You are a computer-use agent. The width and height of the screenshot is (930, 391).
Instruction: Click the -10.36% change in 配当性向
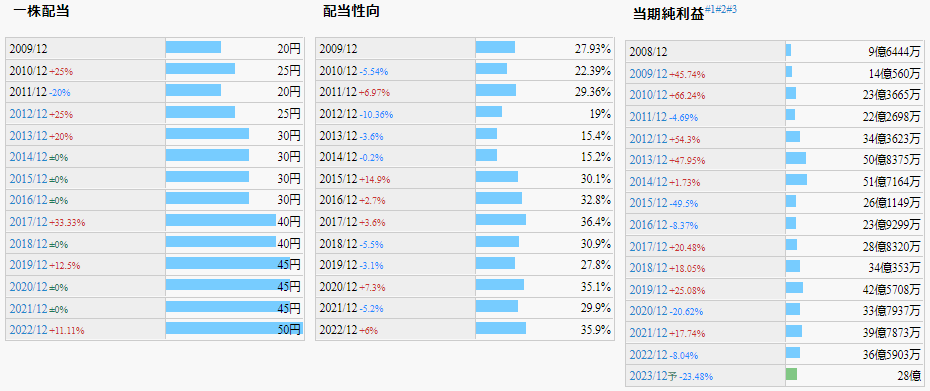[376, 115]
